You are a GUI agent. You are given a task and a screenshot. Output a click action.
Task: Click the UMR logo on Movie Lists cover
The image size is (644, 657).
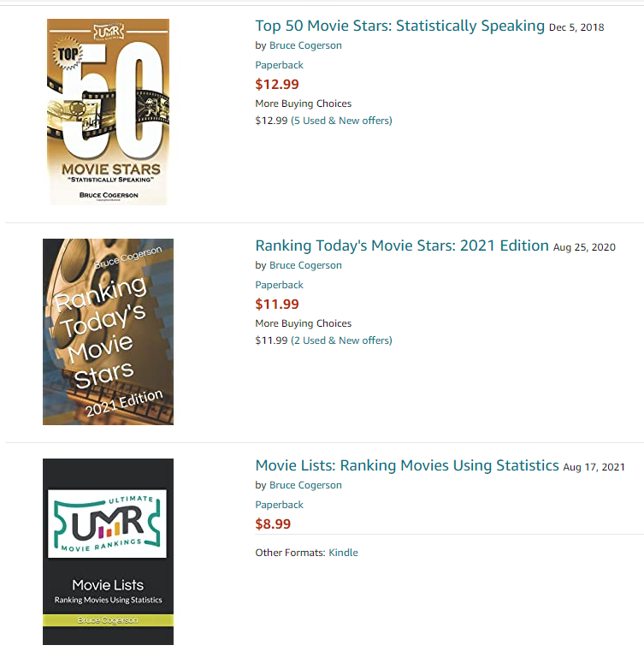pos(107,524)
